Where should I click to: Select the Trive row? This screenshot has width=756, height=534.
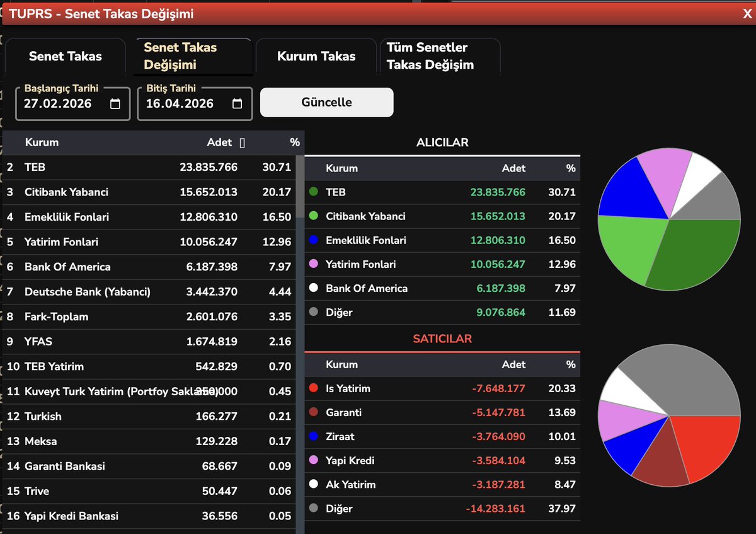click(149, 491)
